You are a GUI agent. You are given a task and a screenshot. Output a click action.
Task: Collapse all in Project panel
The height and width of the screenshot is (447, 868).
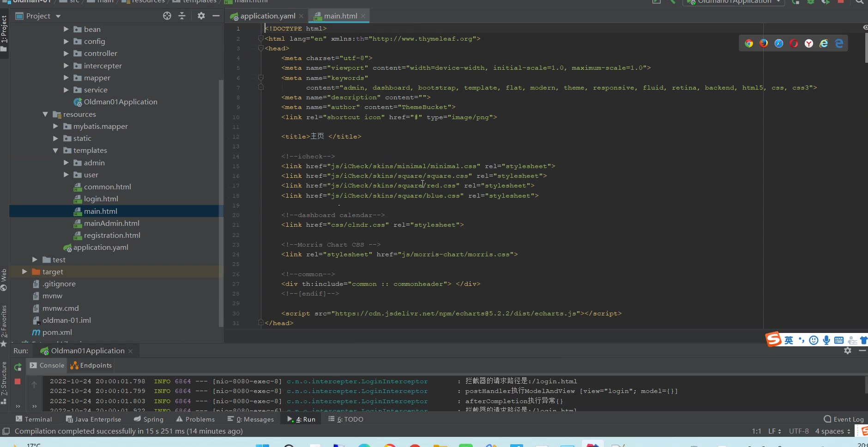[182, 16]
